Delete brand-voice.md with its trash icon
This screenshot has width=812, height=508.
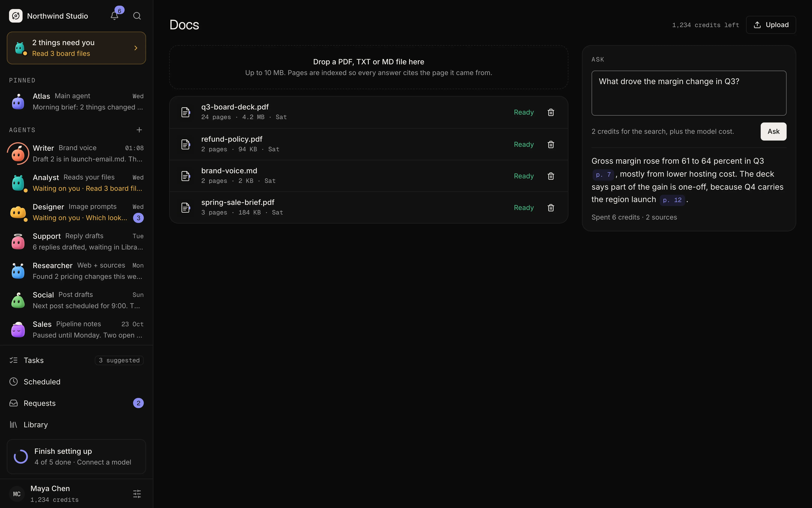[551, 176]
